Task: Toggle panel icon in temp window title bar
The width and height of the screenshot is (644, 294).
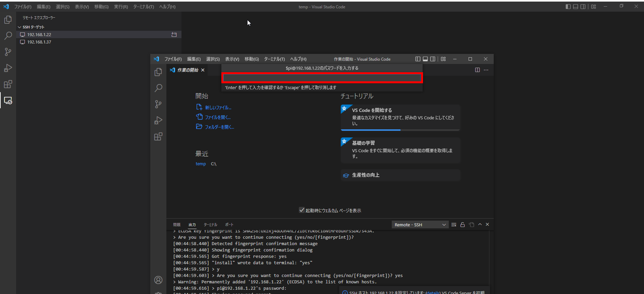Action: (x=575, y=7)
